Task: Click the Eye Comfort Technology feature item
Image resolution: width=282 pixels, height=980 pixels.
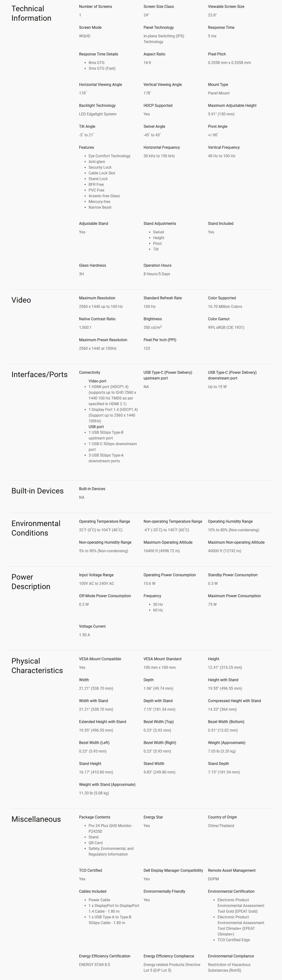Action: (109, 156)
